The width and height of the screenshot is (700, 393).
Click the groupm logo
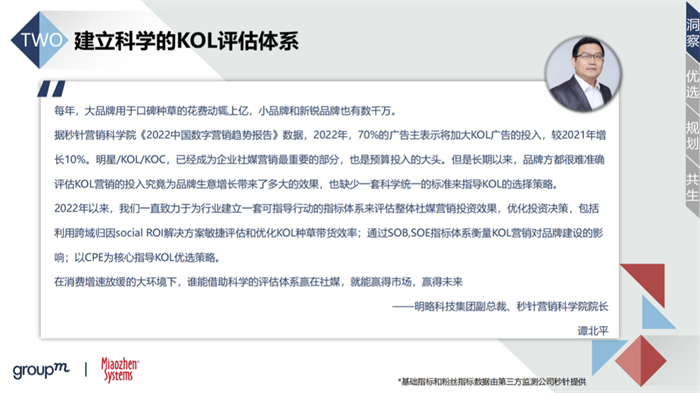(41, 370)
